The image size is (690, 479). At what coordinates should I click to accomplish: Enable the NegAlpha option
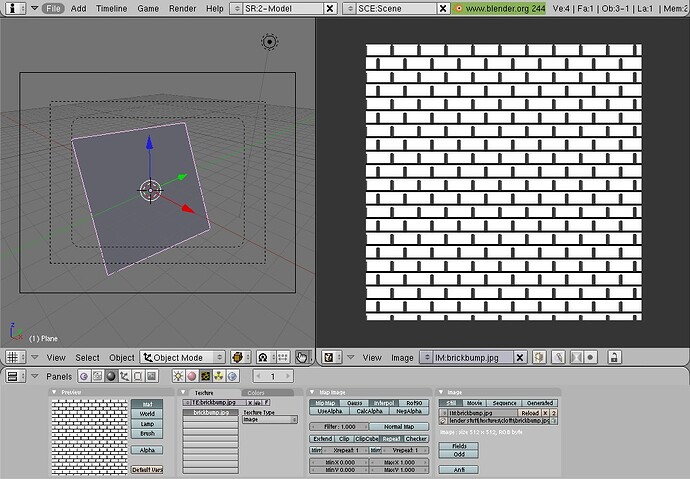pos(409,411)
